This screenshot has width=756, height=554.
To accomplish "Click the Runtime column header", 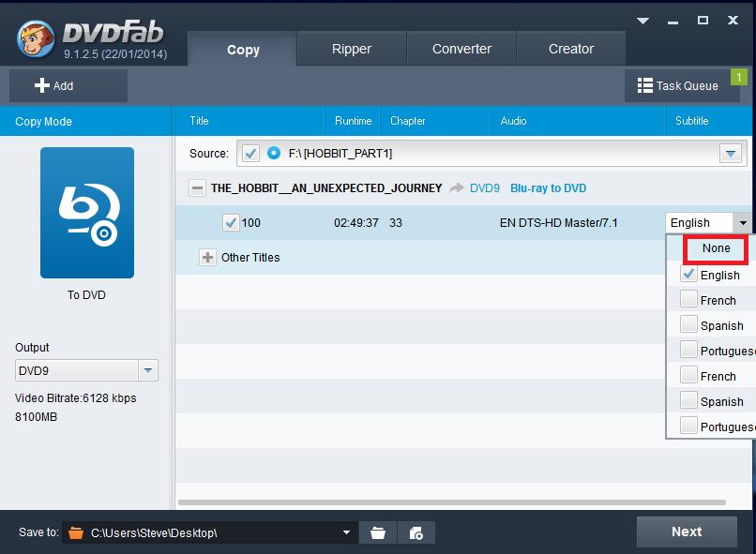I will pos(353,121).
